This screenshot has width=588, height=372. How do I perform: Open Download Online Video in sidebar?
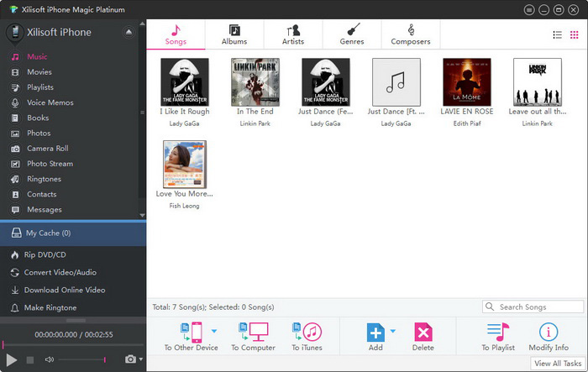tap(66, 290)
